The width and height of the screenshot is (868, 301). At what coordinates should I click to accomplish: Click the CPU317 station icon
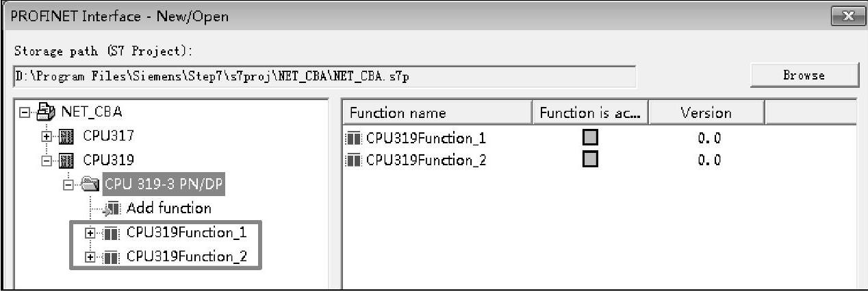pos(66,136)
